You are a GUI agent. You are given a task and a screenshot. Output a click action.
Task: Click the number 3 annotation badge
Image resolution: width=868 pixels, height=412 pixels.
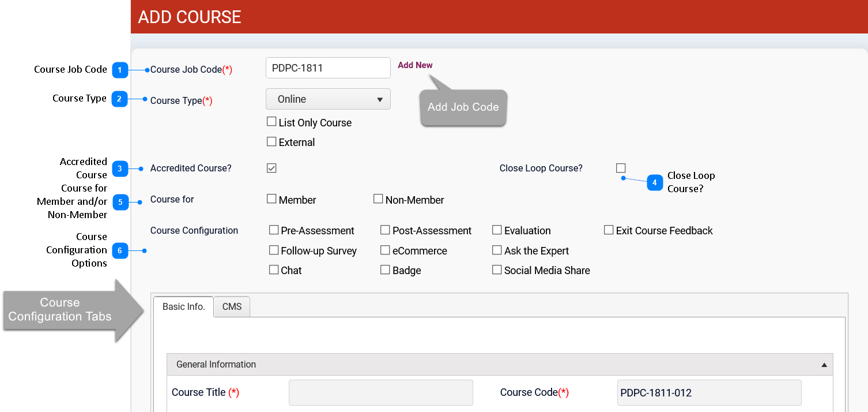tap(119, 169)
